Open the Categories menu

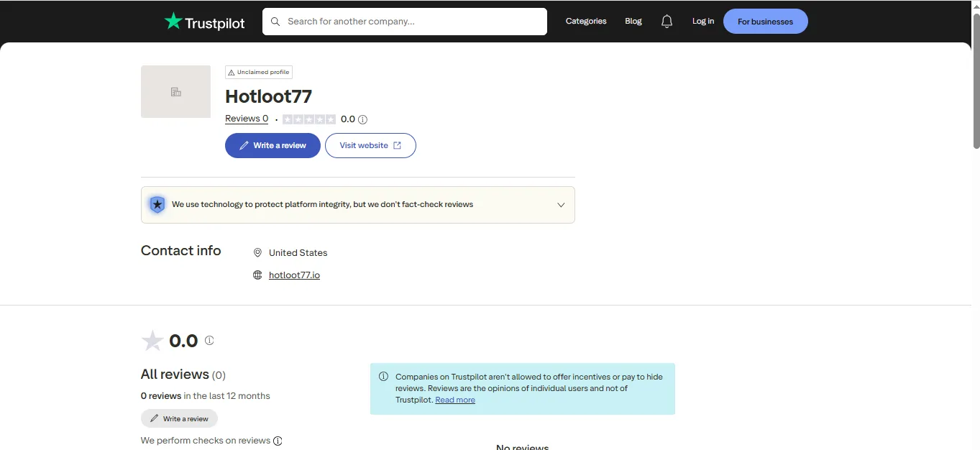(586, 22)
